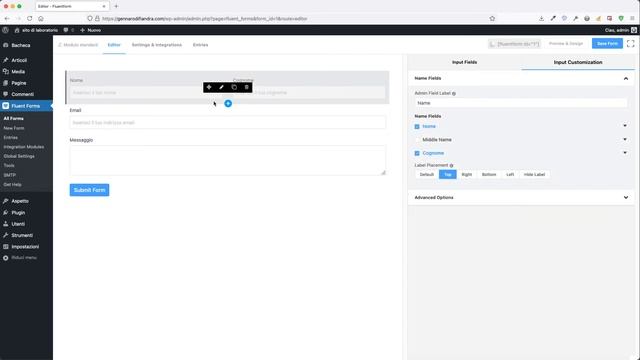The image size is (640, 360).
Task: Click the Save Form button
Action: click(607, 43)
